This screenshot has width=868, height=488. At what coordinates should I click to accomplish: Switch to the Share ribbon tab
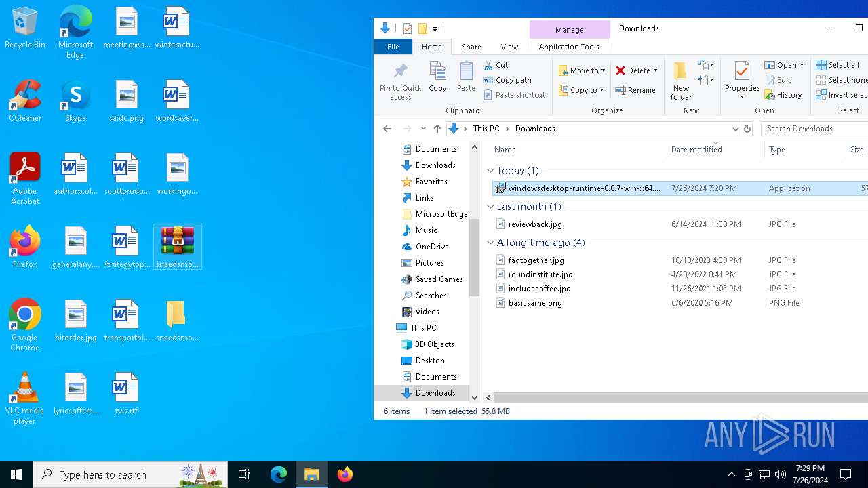(x=471, y=47)
